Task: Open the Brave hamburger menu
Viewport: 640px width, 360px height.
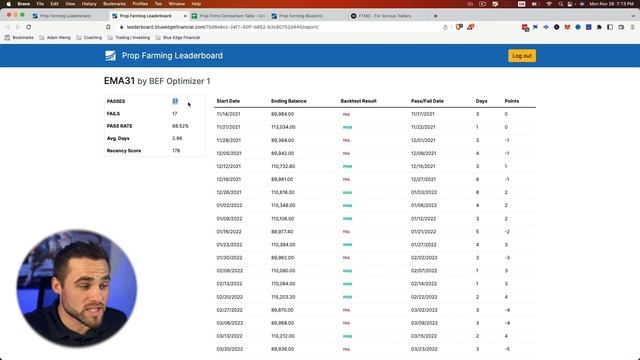Action: [632, 27]
